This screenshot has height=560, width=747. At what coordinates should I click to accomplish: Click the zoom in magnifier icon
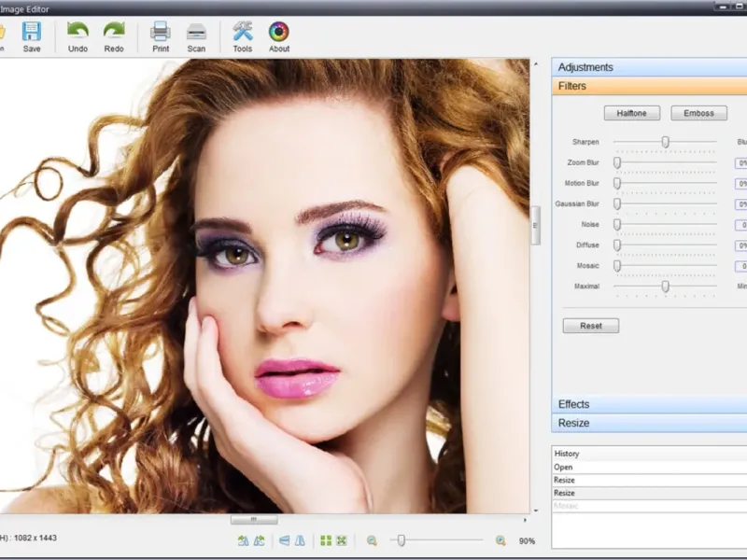[x=500, y=540]
